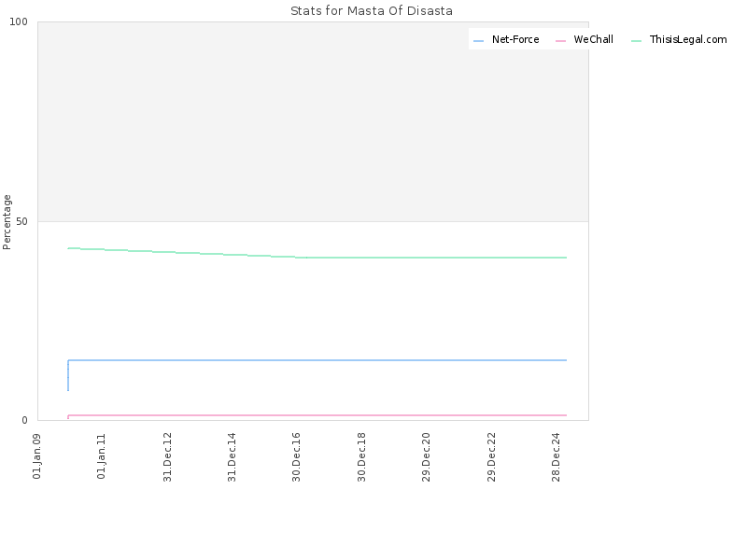Select the 30.Dec.16 date axis label

[x=296, y=457]
